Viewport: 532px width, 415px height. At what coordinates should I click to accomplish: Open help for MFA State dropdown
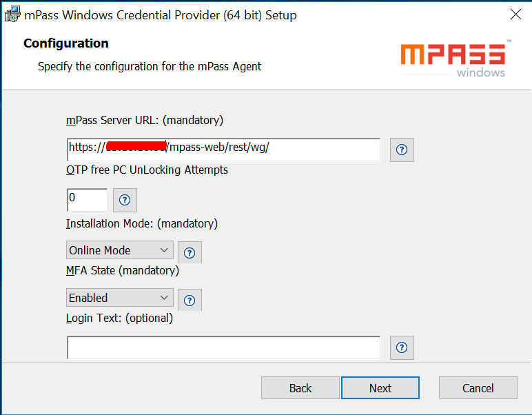[190, 300]
